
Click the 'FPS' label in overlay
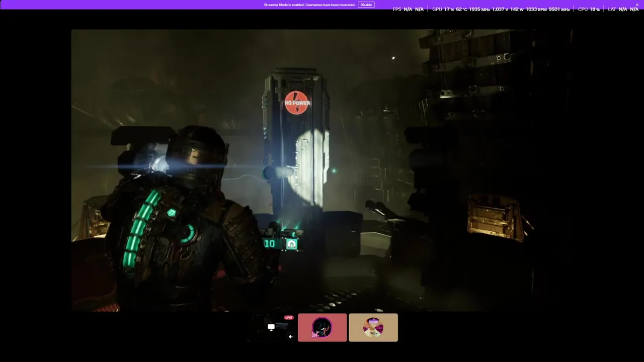[x=397, y=10]
